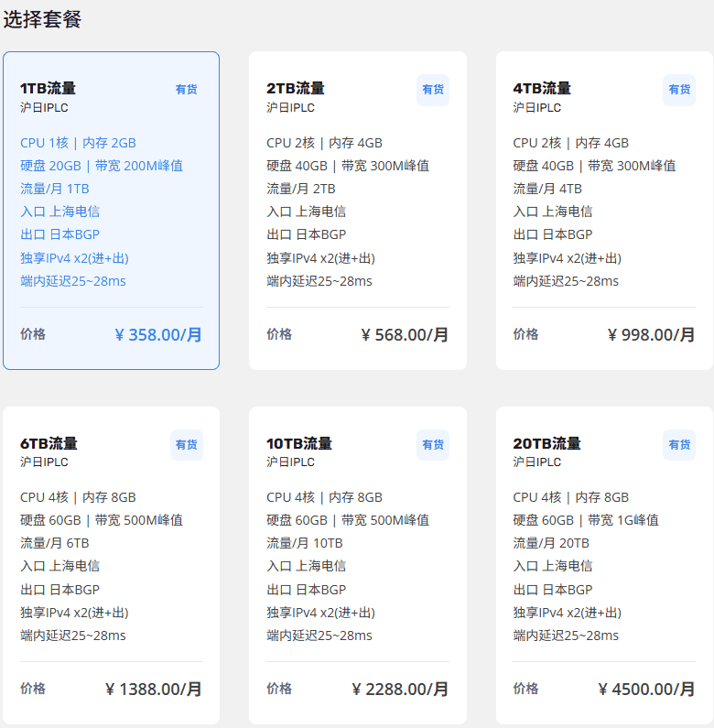This screenshot has width=714, height=728.
Task: Click the 价格 label in 10TB流量 card
Action: 279,689
